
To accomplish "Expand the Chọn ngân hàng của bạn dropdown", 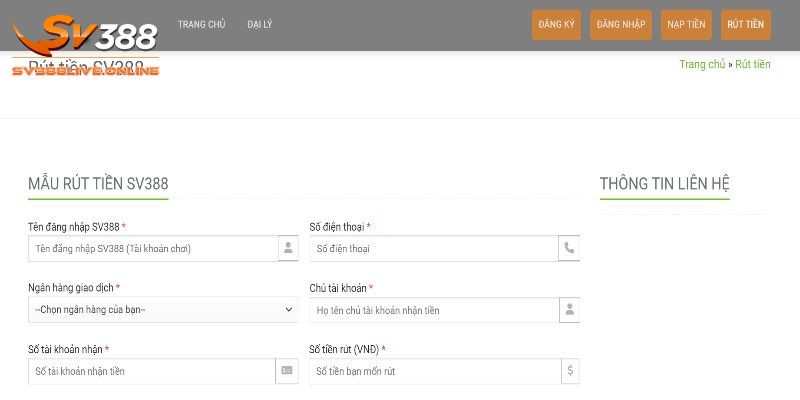I will click(163, 310).
